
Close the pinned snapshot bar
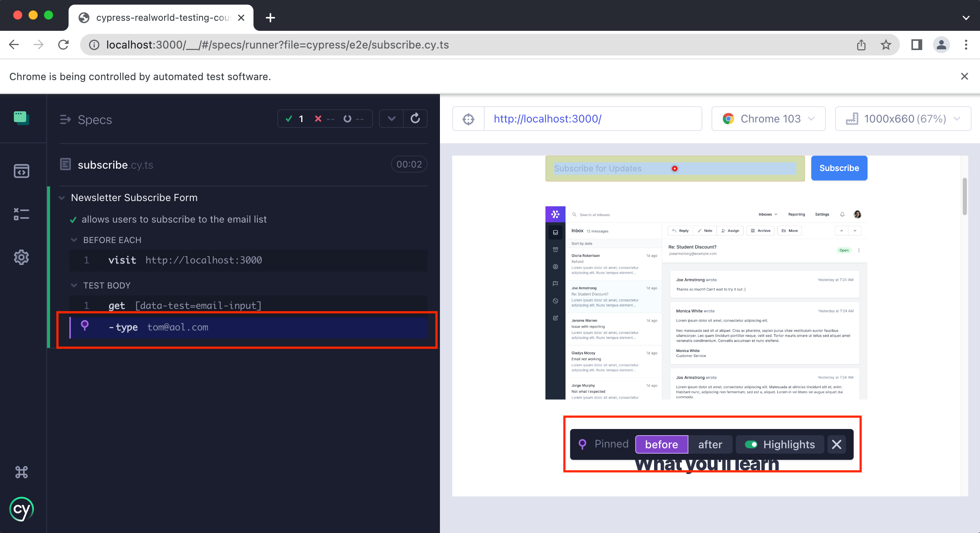836,444
